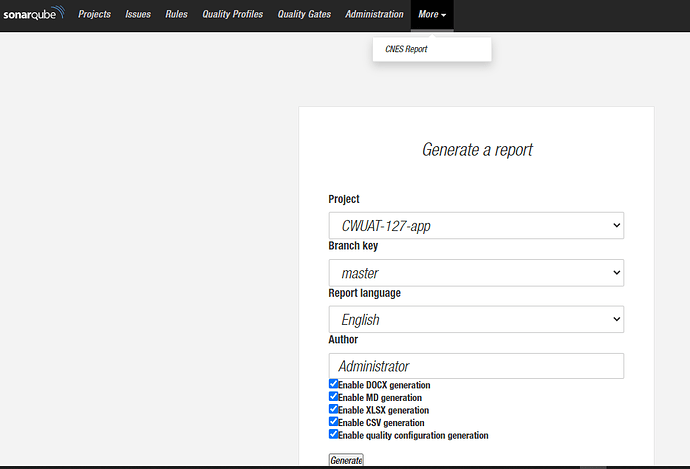Click the Generate a report heading

[x=477, y=150]
